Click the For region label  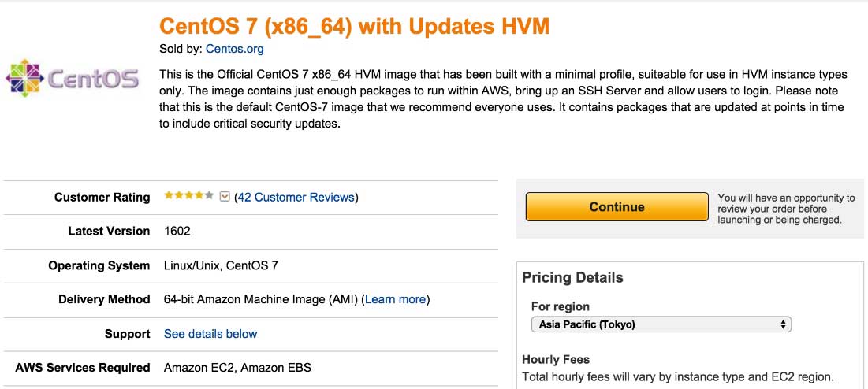click(x=561, y=306)
